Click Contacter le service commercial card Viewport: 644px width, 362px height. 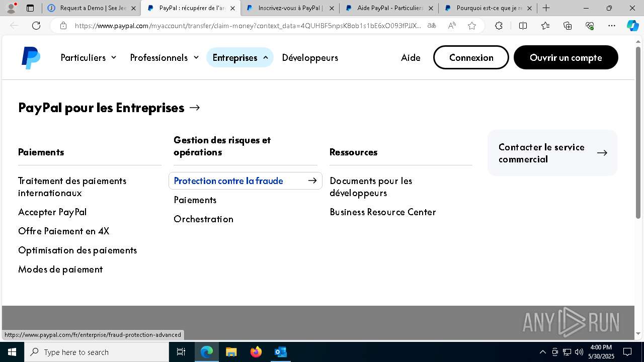pyautogui.click(x=552, y=153)
